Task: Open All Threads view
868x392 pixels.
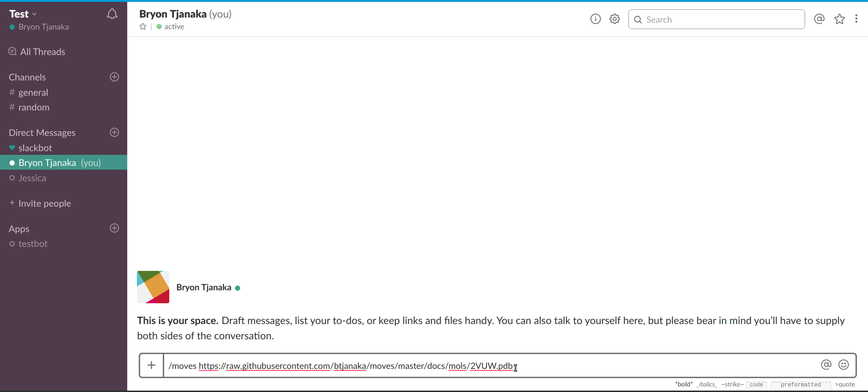Action: (x=37, y=52)
